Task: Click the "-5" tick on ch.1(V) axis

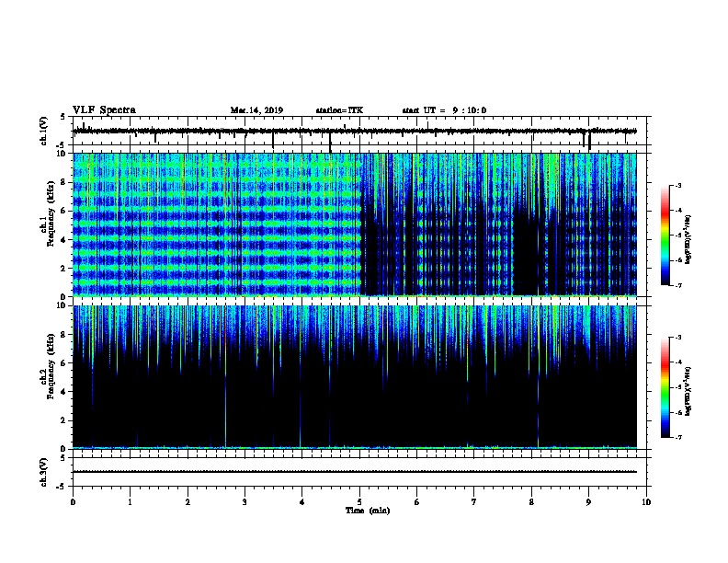Action: 62,145
